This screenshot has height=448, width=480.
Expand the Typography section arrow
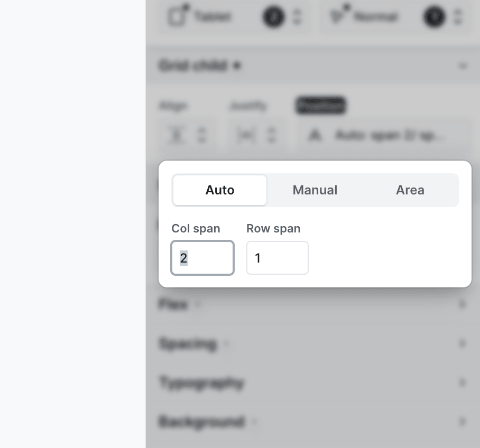[x=463, y=382]
